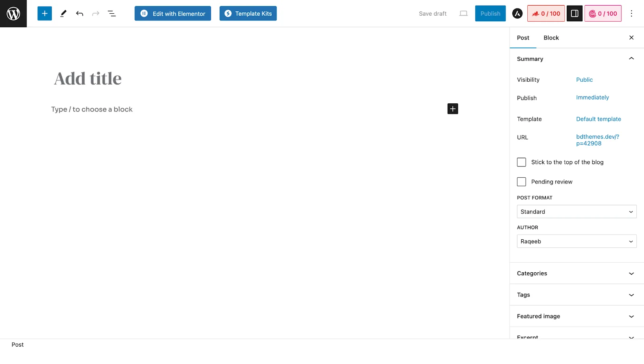Image resolution: width=644 pixels, height=364 pixels.
Task: Expand the Tags panel
Action: 577,295
